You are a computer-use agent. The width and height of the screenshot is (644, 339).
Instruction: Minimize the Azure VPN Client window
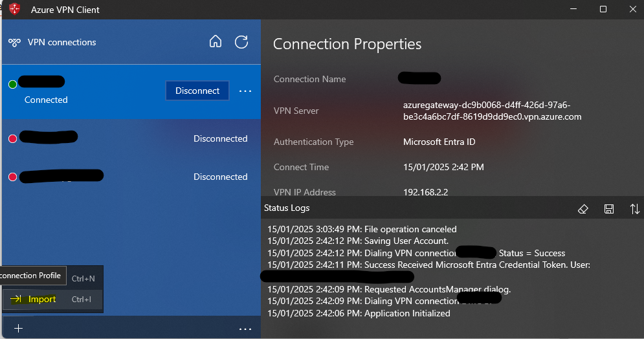(x=573, y=9)
